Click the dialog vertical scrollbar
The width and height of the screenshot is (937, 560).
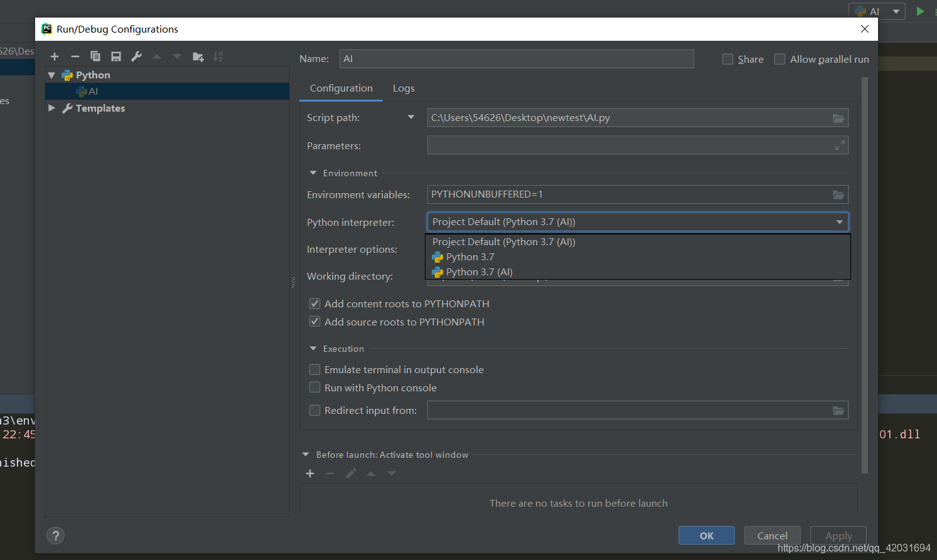[865, 276]
